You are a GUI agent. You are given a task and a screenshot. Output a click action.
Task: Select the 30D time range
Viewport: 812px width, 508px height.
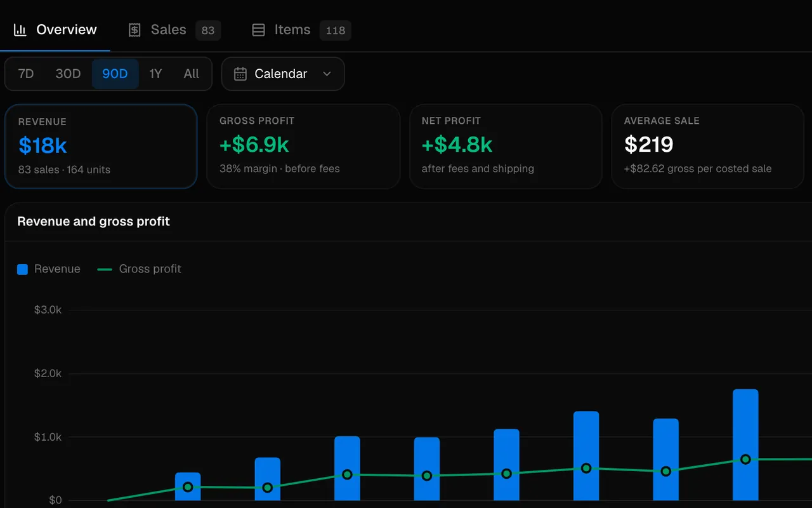pos(68,74)
